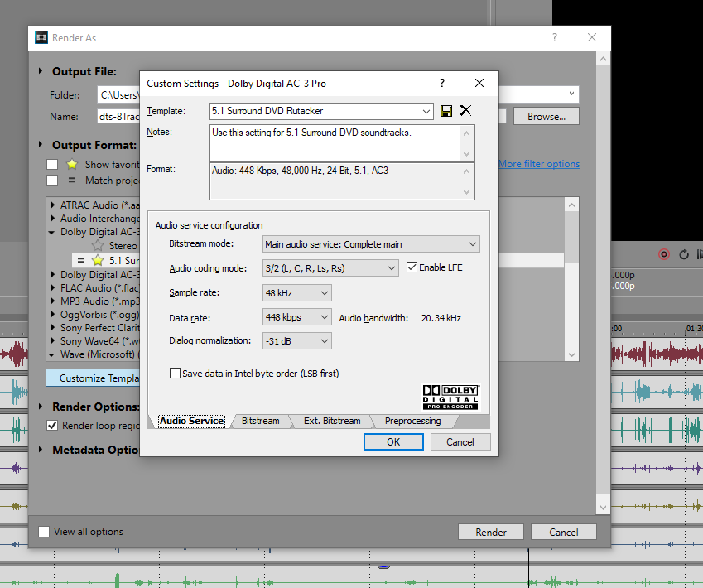Click scroll-down arrow of Render As dialog
Screen dimensions: 703x588
coord(603,508)
